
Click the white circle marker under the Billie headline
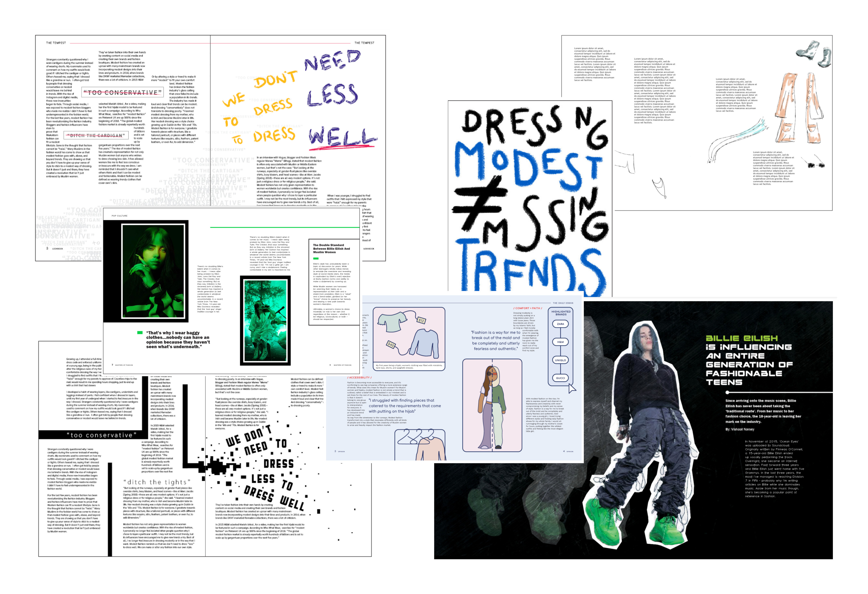pyautogui.click(x=727, y=392)
